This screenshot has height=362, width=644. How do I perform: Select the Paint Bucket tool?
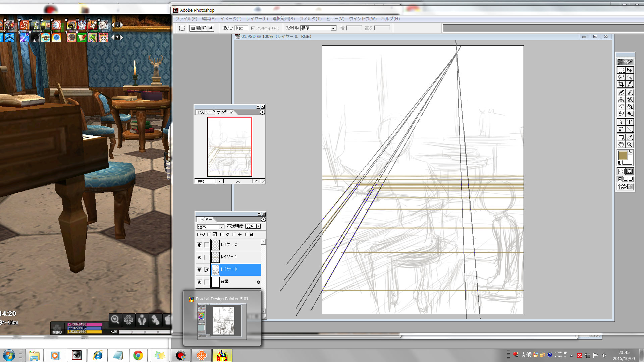(630, 107)
